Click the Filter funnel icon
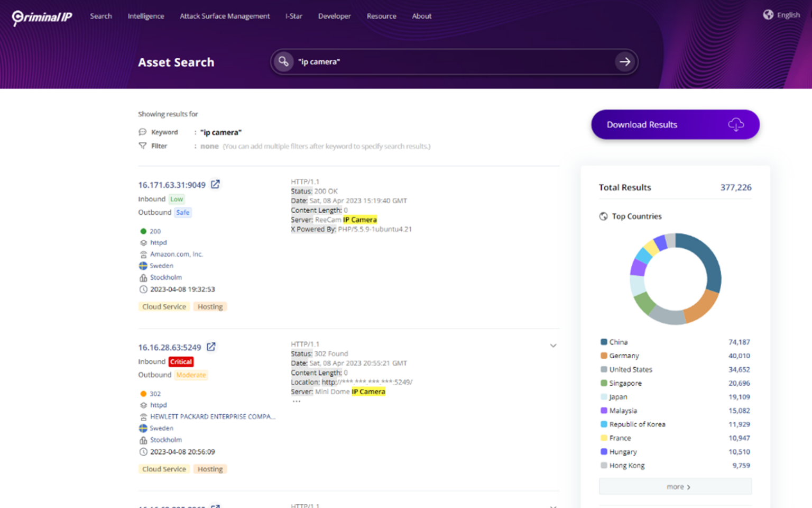 (142, 146)
